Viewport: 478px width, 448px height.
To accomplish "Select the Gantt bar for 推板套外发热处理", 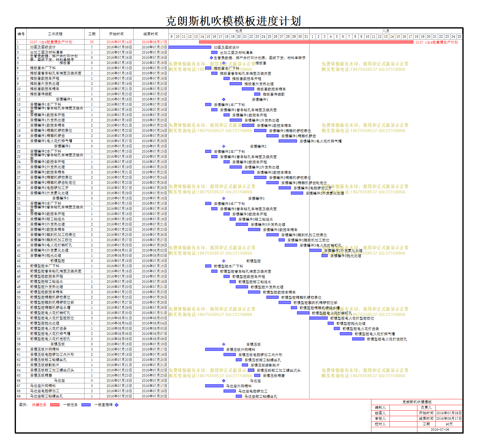I will pos(236,84).
